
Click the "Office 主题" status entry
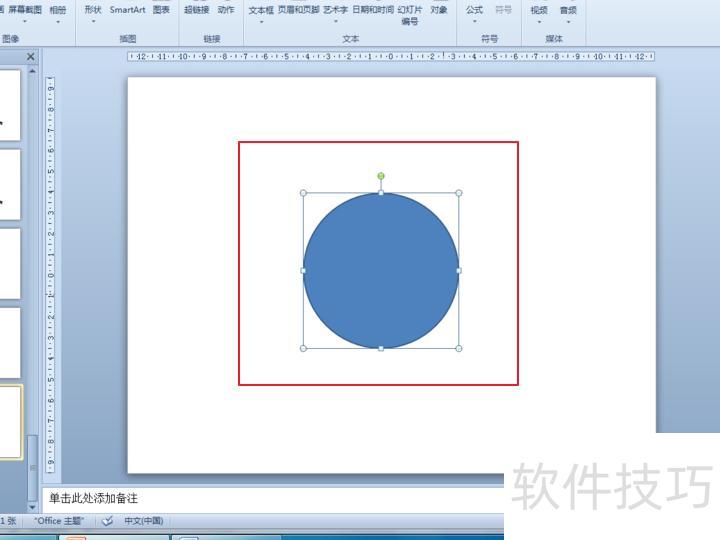pyautogui.click(x=59, y=521)
